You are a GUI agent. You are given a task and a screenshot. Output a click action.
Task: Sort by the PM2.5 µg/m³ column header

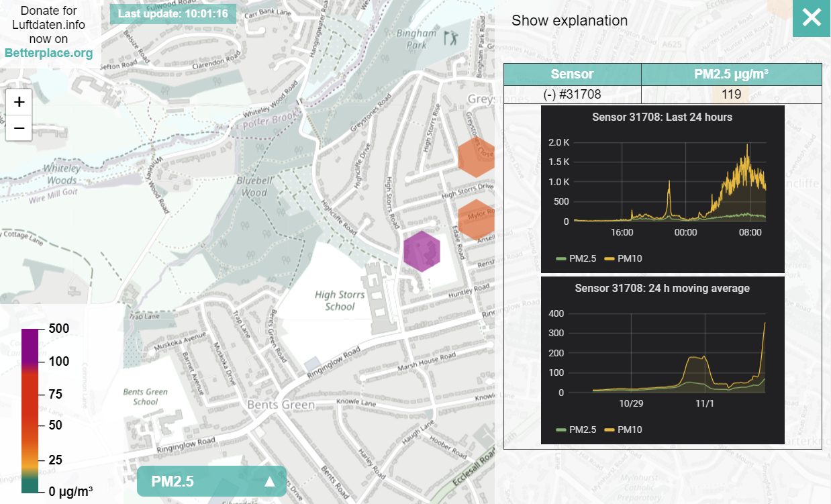731,74
